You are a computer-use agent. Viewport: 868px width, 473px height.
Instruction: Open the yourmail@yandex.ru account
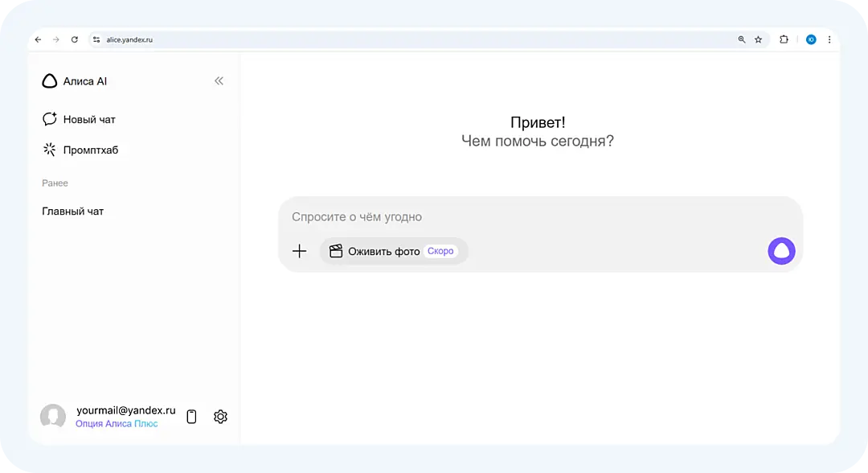click(x=125, y=410)
